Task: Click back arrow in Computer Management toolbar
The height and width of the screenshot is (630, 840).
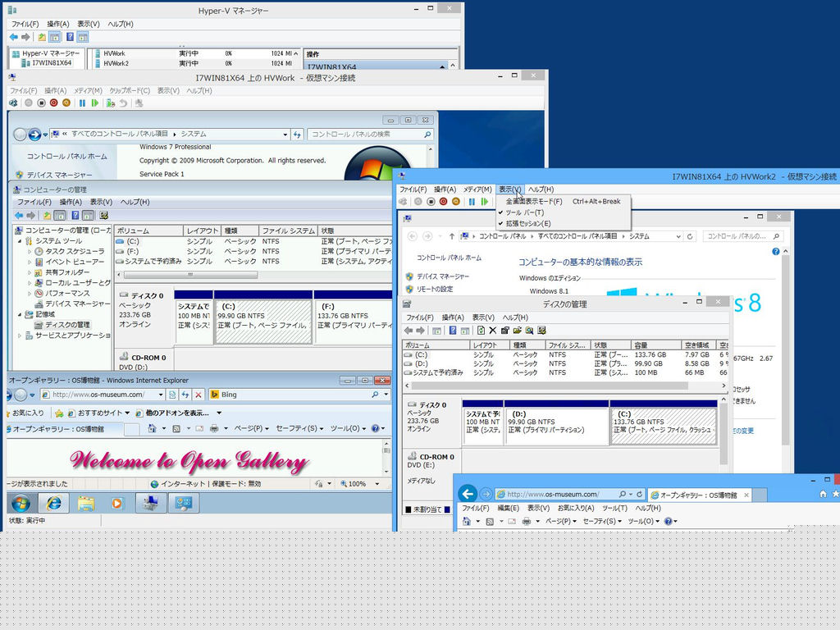Action: click(x=19, y=216)
